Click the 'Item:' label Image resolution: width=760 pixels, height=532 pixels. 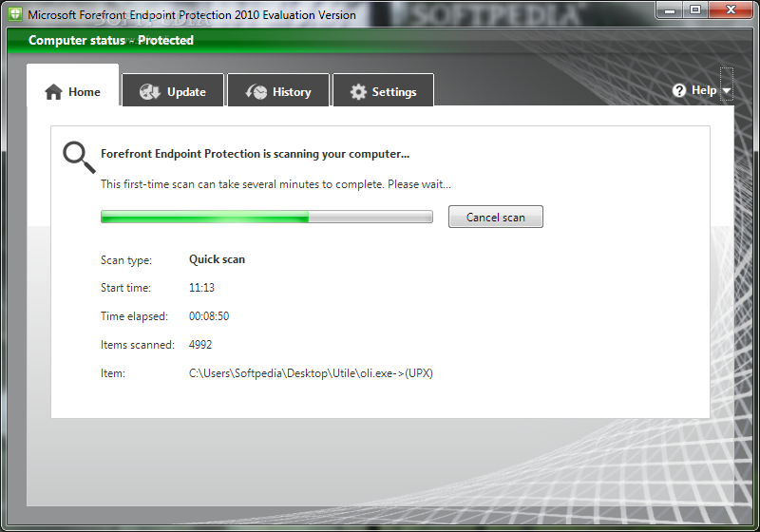coord(112,373)
